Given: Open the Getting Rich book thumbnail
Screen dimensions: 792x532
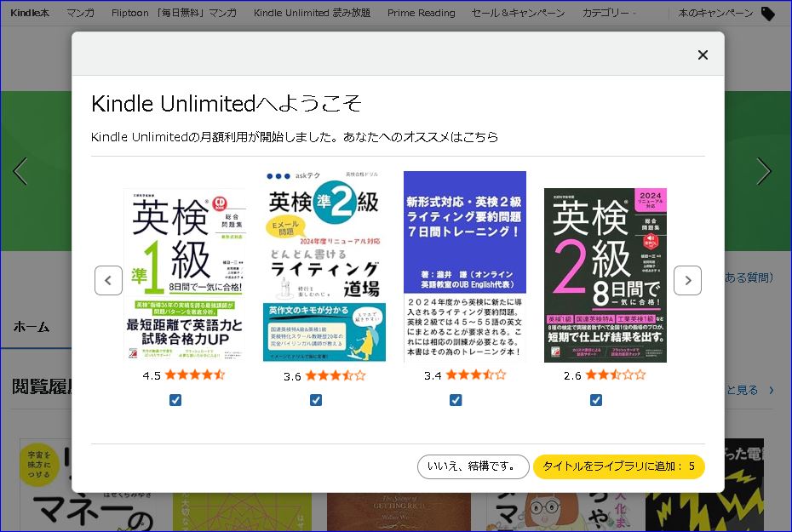Looking at the screenshot, I should pos(399,512).
